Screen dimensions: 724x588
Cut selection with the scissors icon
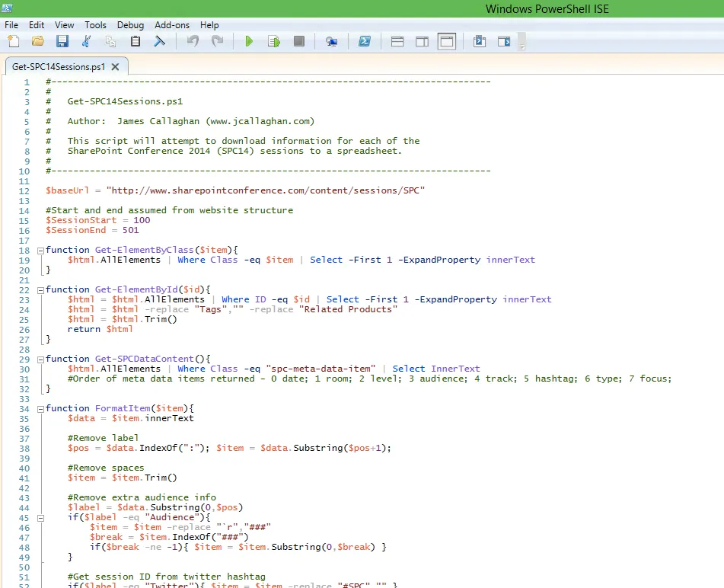pyautogui.click(x=86, y=41)
